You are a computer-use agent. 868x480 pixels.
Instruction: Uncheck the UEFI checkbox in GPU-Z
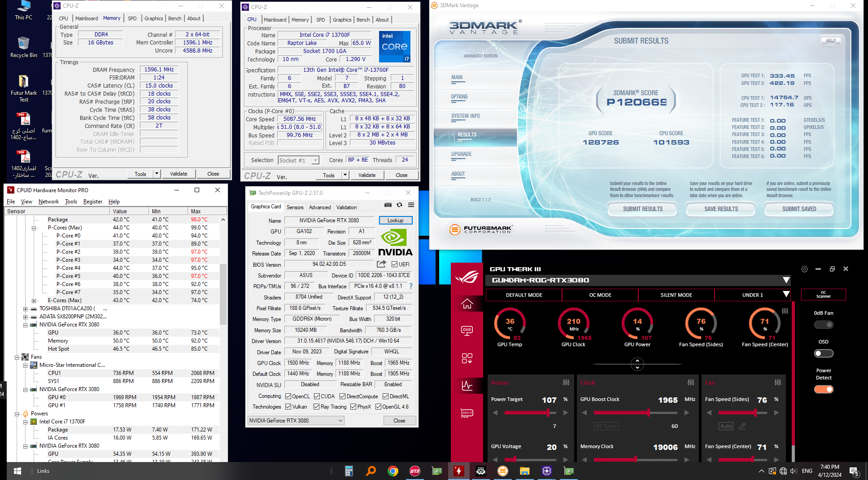(394, 264)
